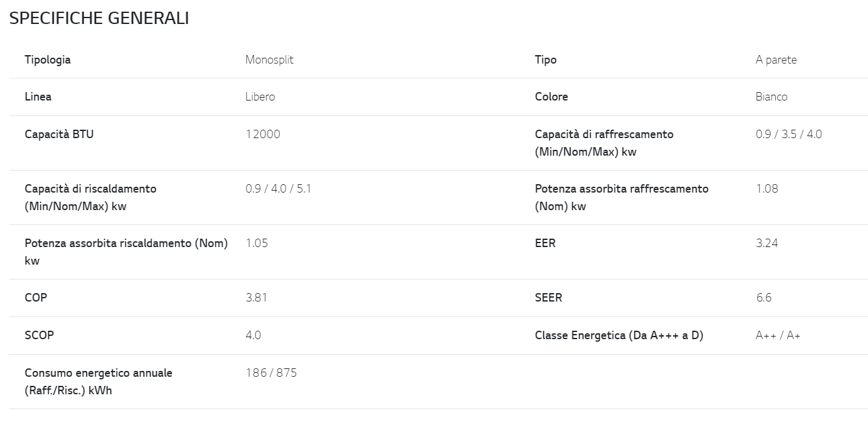Select the Tipologia label
The image size is (868, 428).
[47, 60]
